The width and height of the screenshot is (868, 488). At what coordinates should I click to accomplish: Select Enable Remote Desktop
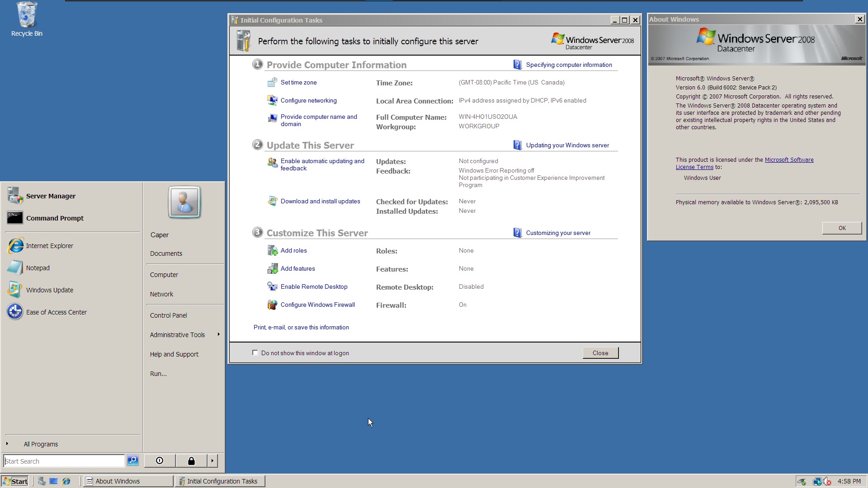click(314, 286)
